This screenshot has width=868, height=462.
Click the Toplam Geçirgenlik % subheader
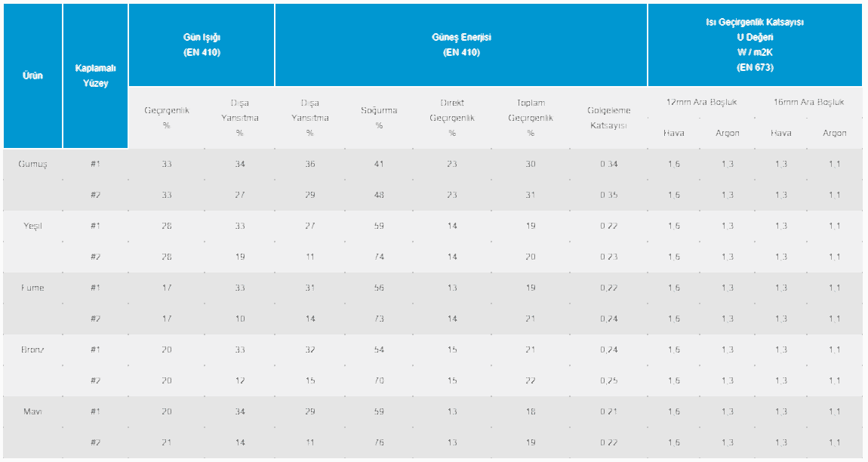coord(531,117)
